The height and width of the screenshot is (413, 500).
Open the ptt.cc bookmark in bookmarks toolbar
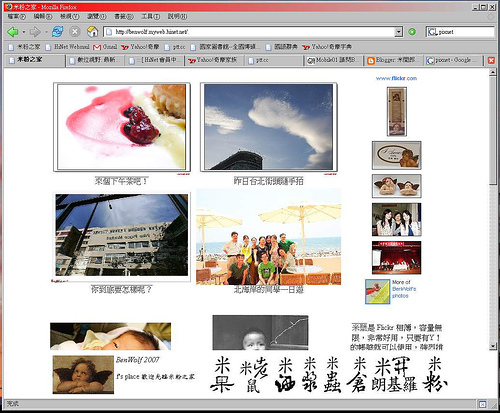click(175, 47)
